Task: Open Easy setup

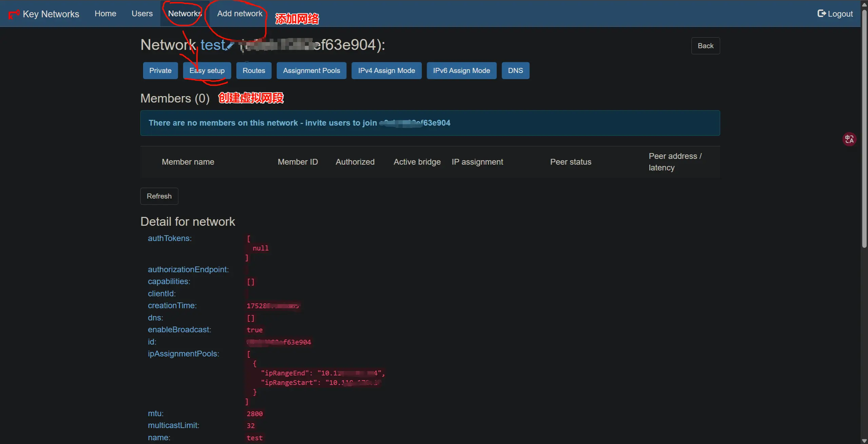Action: (x=207, y=71)
